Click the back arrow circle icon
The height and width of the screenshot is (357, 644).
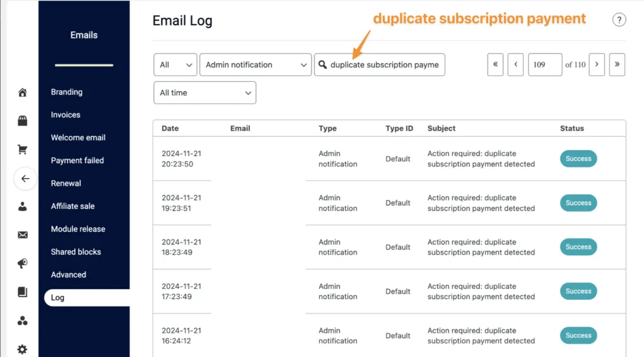25,179
